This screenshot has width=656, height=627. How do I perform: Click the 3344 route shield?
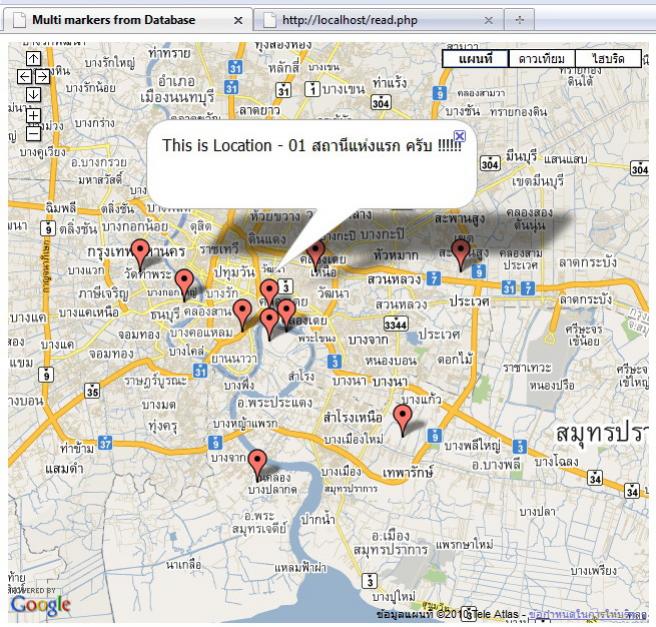coord(396,324)
